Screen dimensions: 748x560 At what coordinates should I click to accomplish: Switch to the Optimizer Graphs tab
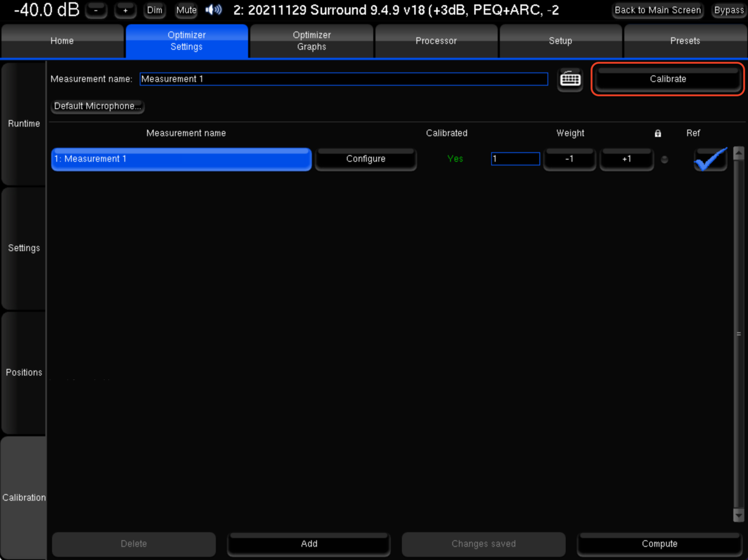coord(312,41)
